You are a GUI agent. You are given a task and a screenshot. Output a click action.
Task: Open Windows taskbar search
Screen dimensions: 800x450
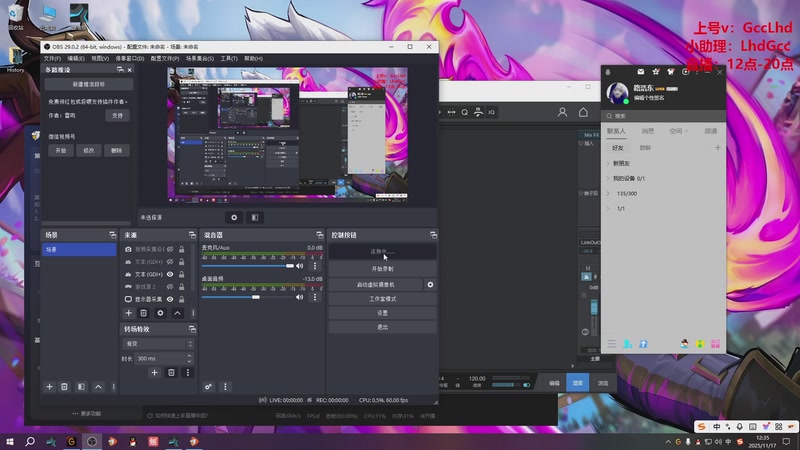30,441
